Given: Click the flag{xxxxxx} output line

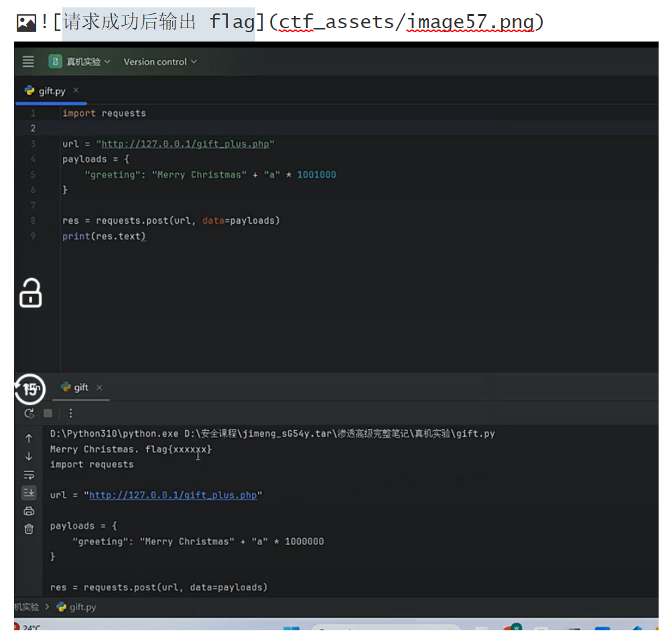Looking at the screenshot, I should point(131,449).
